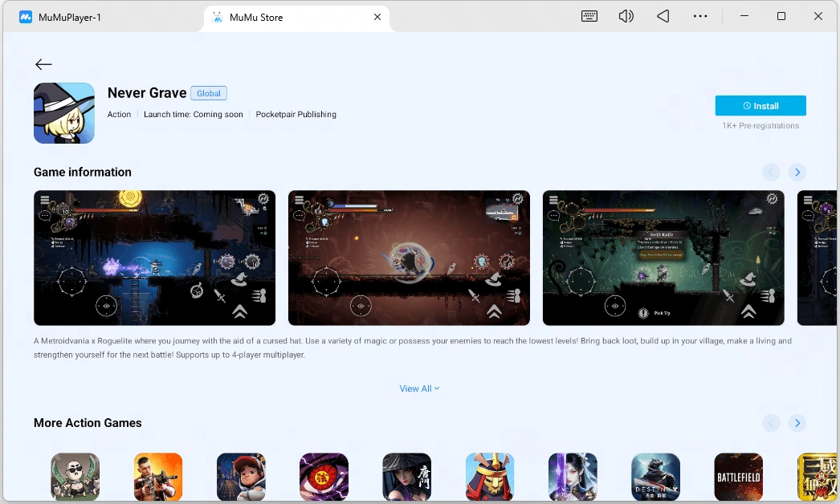Open the red-cap runner boy game
The height and width of the screenshot is (504, 840).
pos(241,477)
